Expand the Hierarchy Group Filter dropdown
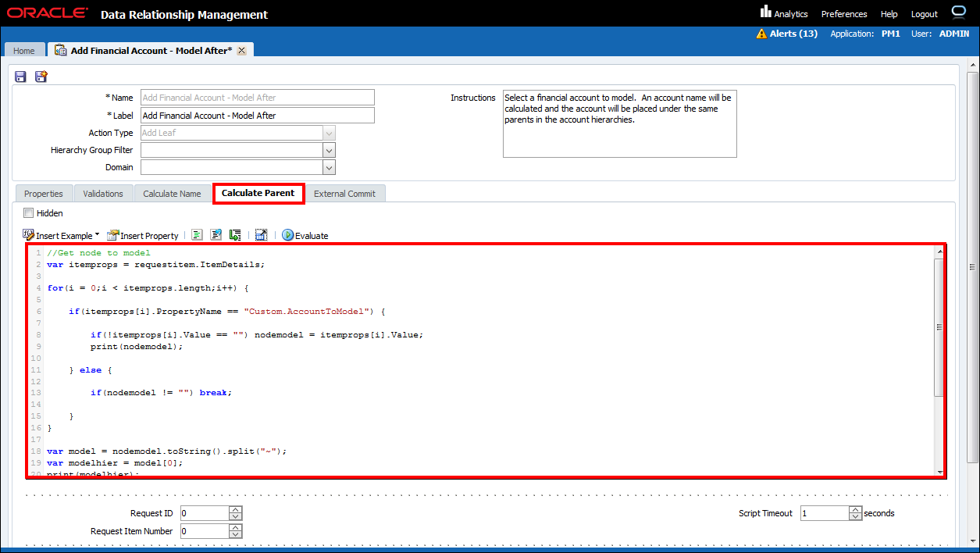The height and width of the screenshot is (553, 980). (330, 150)
